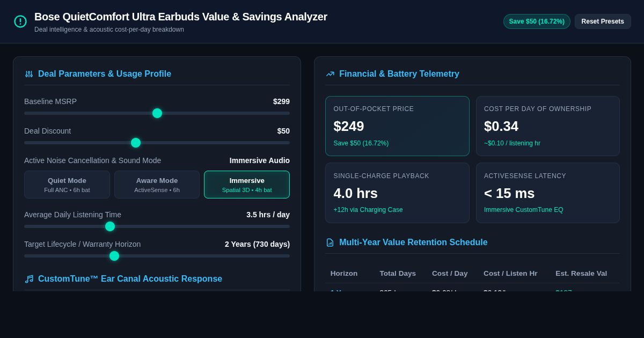Click the Immersive Audio mode label
Screen dimensions: 644x338
tap(260, 160)
